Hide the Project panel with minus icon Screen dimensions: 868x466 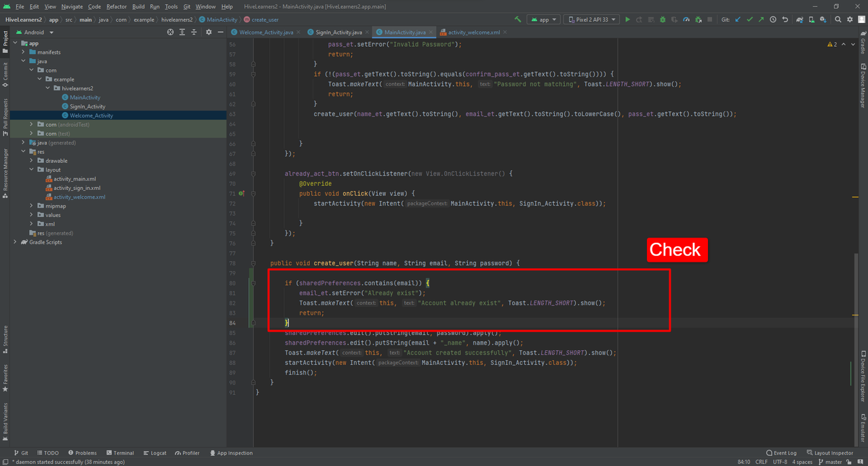[x=220, y=32]
